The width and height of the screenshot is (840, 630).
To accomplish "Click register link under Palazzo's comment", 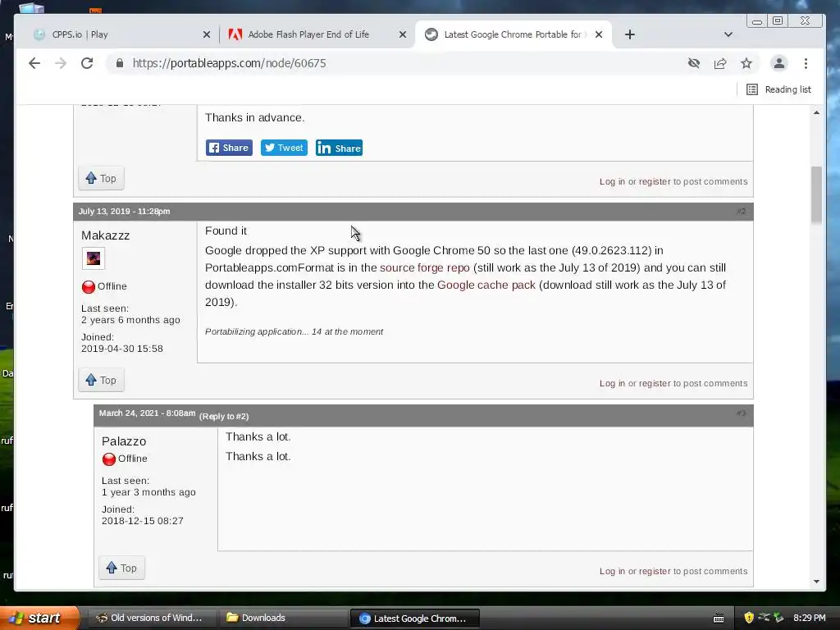I will (655, 572).
